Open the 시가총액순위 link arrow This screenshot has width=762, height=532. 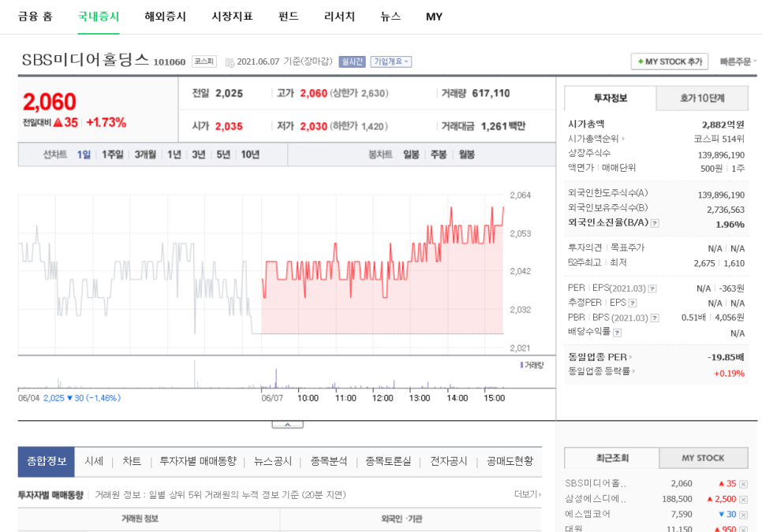(623, 139)
